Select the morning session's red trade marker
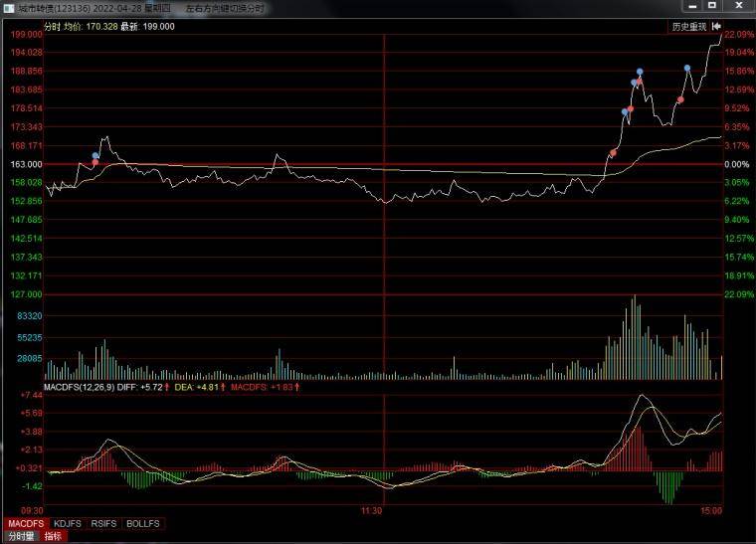Screen dimensions: 756x544 (x=95, y=162)
